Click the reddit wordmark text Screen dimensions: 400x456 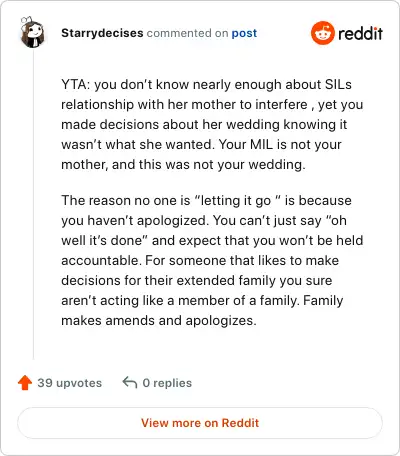(360, 33)
